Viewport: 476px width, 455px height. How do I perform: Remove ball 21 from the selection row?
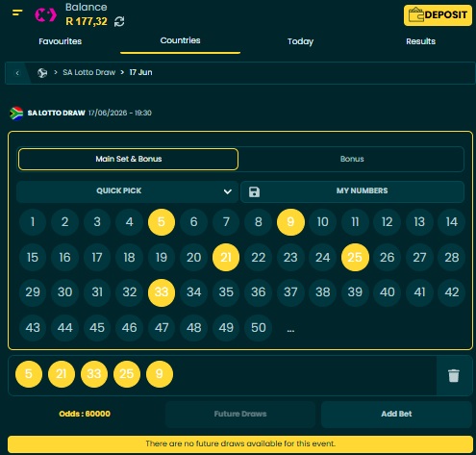click(x=62, y=374)
